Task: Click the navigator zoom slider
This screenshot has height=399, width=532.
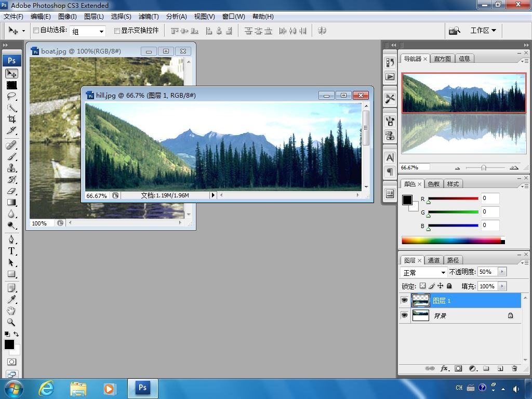Action: click(x=485, y=168)
